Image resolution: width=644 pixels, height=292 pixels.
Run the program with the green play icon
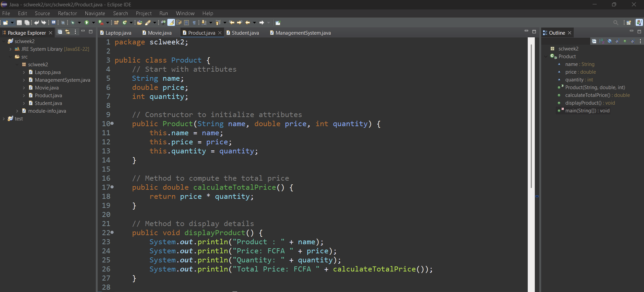coord(87,23)
